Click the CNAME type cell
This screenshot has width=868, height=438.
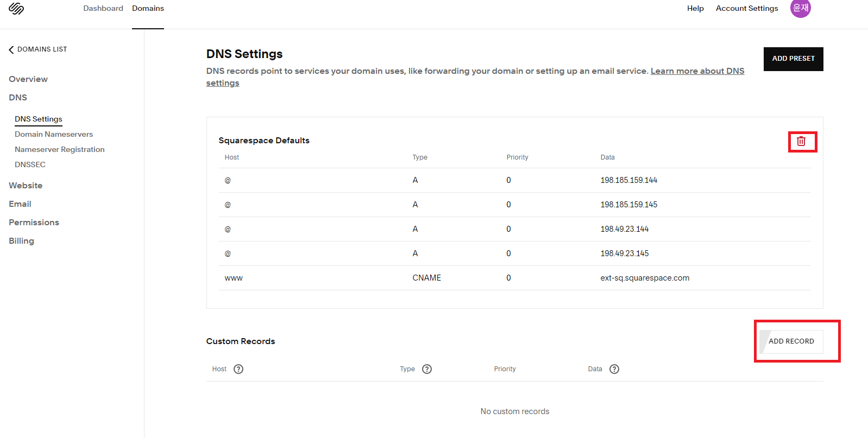pos(426,278)
